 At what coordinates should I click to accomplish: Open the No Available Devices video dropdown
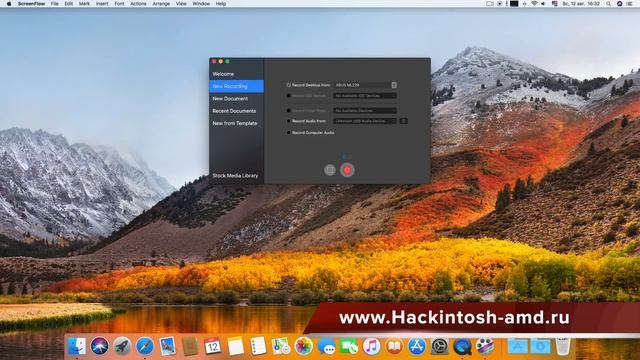click(x=365, y=111)
